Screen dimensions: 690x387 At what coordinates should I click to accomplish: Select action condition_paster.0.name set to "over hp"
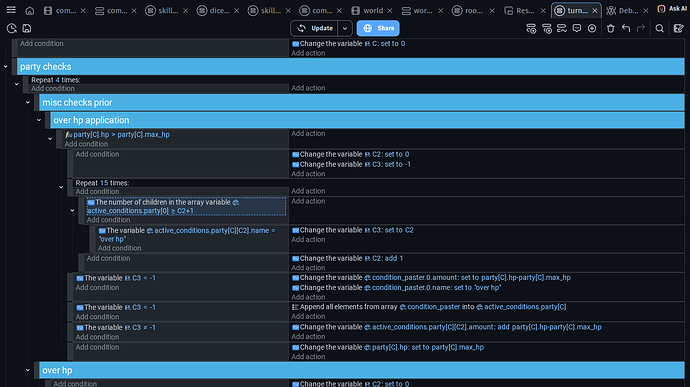[x=396, y=288]
